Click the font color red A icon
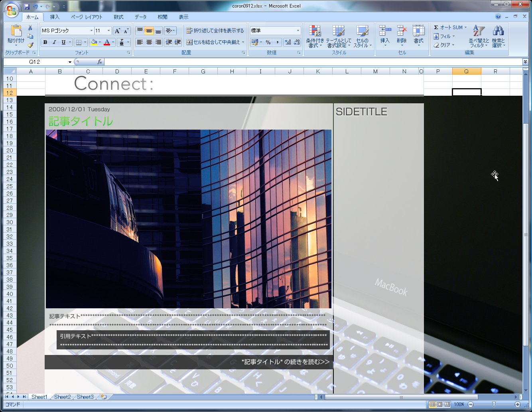The height and width of the screenshot is (412, 532). [106, 42]
